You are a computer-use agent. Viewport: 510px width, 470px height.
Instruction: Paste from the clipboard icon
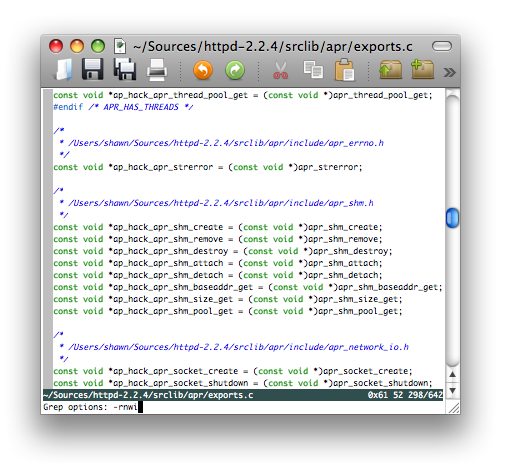pyautogui.click(x=345, y=70)
